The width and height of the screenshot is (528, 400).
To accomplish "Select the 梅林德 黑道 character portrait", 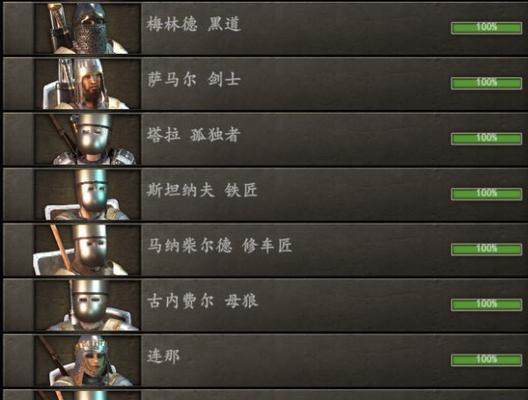I will point(88,28).
